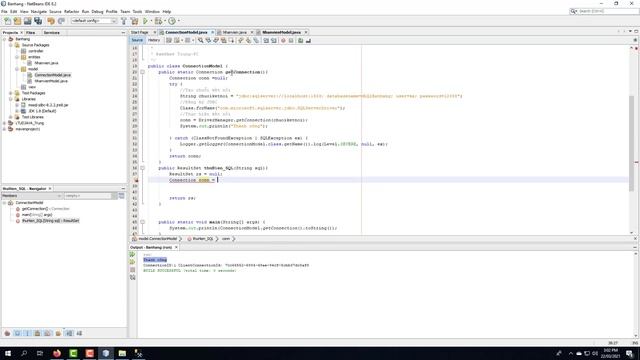Switch to the Nhanvien.java editor tab
The height and width of the screenshot is (360, 640).
(x=234, y=32)
